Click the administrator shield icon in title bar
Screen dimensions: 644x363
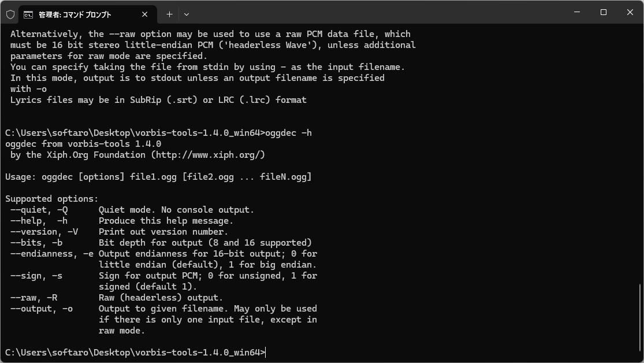(x=10, y=14)
